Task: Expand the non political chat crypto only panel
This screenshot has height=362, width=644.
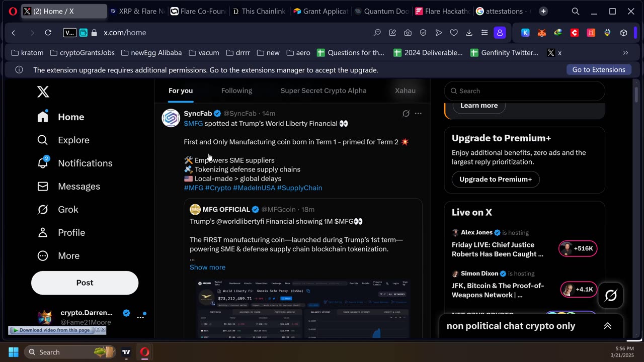Action: [607, 326]
